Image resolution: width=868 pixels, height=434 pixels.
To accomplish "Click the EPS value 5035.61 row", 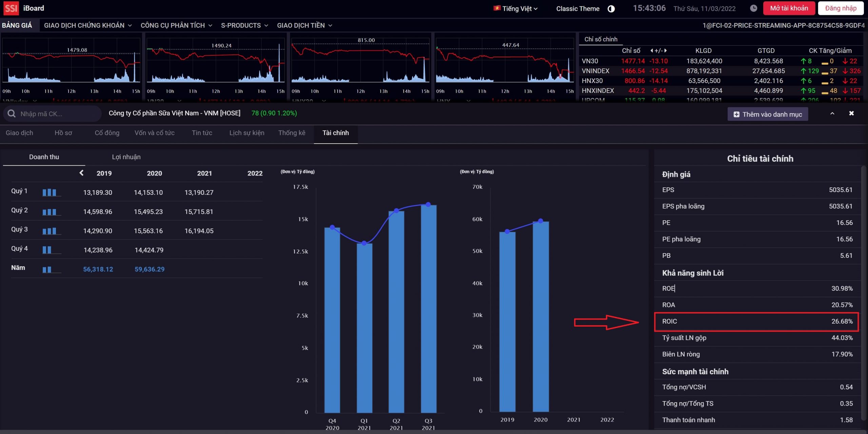I will click(x=757, y=190).
